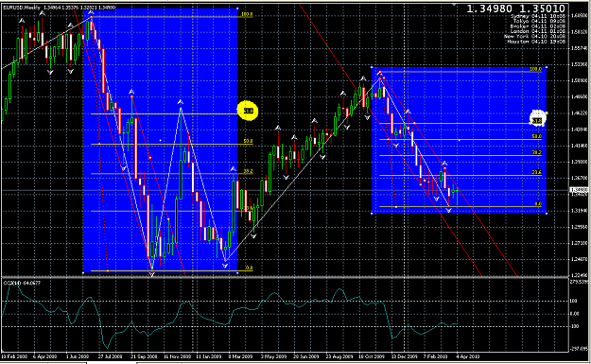Viewport: 591px width, 364px height.
Task: Click the current price marker on the price scale
Action: point(579,190)
